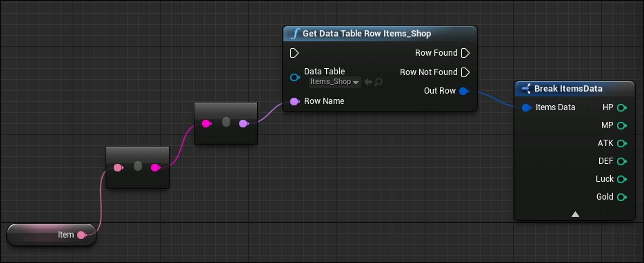Click the Items Data input pin

pyautogui.click(x=526, y=108)
